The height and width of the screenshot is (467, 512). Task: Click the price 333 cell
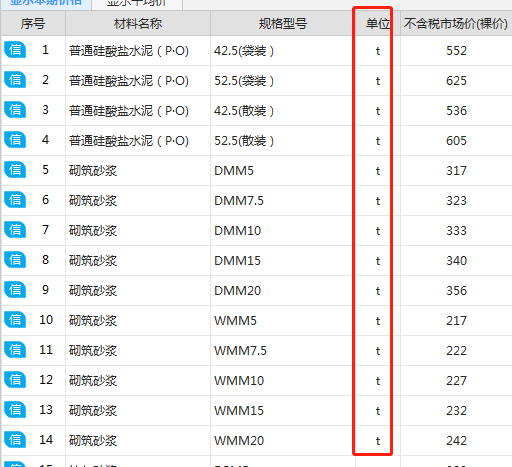click(x=456, y=231)
